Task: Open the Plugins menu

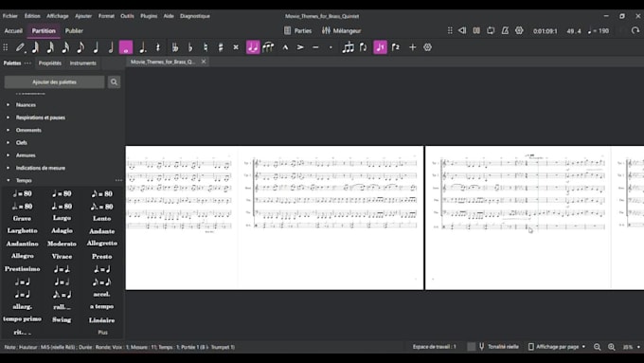Action: pos(149,16)
